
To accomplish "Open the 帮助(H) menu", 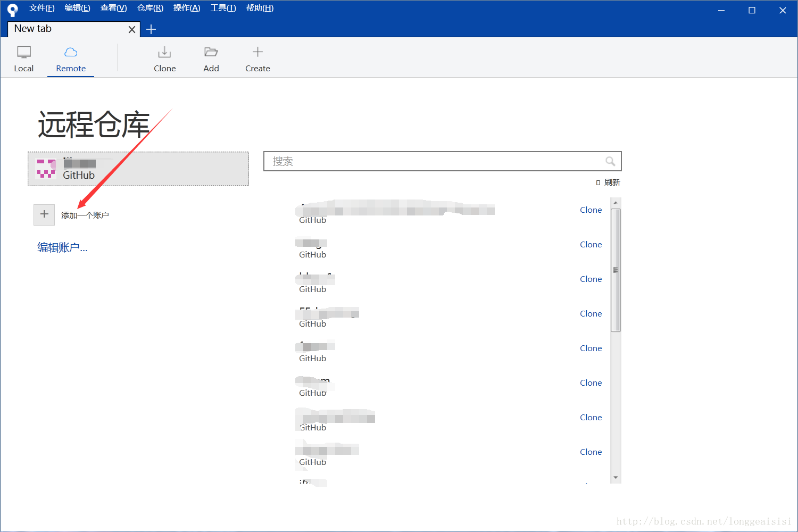I will [260, 8].
